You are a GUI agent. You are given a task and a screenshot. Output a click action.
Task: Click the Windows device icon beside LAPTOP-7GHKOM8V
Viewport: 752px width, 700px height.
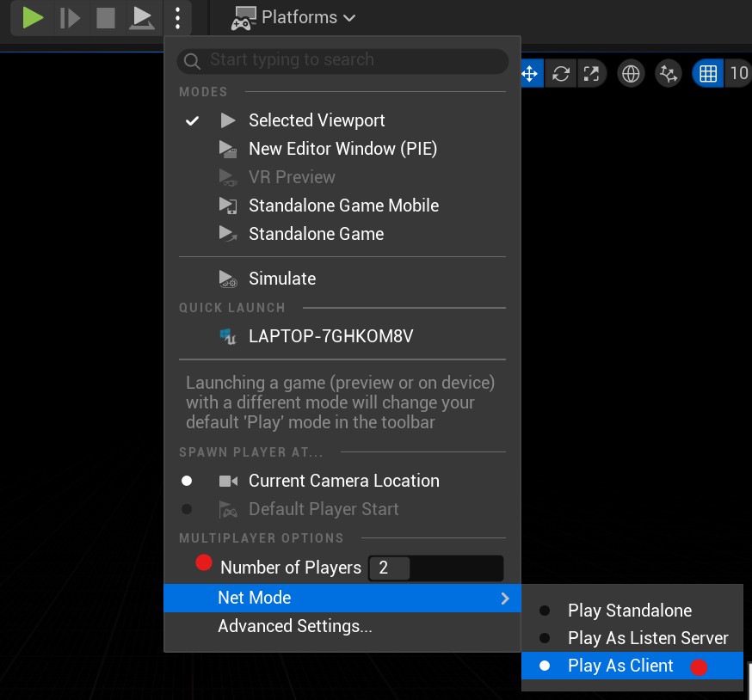click(228, 336)
